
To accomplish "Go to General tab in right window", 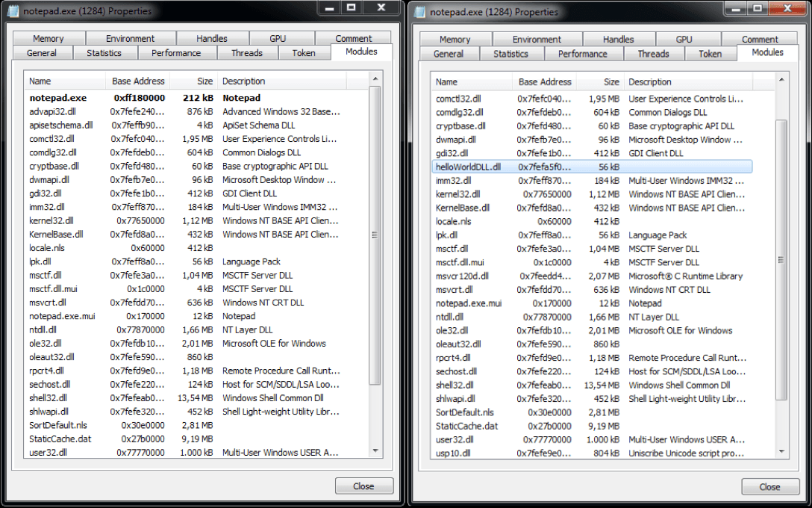I will (x=449, y=54).
